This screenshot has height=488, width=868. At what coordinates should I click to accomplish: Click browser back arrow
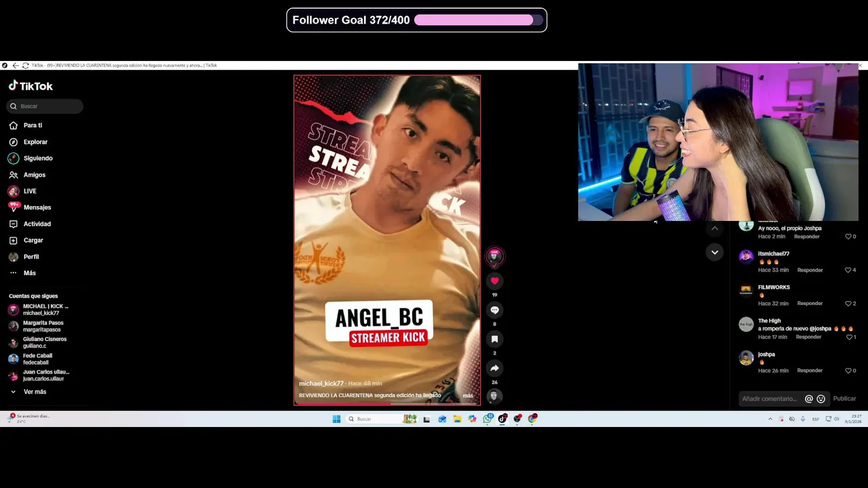pyautogui.click(x=15, y=66)
